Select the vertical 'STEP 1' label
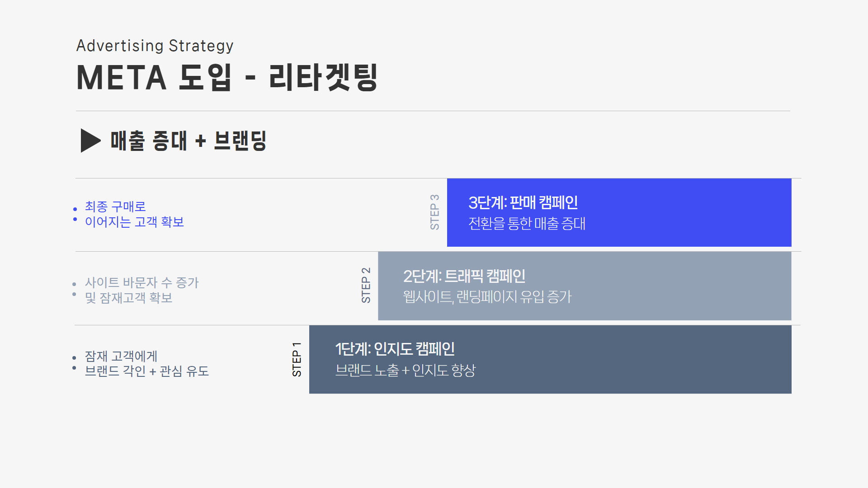Image resolution: width=868 pixels, height=488 pixels. pyautogui.click(x=297, y=359)
